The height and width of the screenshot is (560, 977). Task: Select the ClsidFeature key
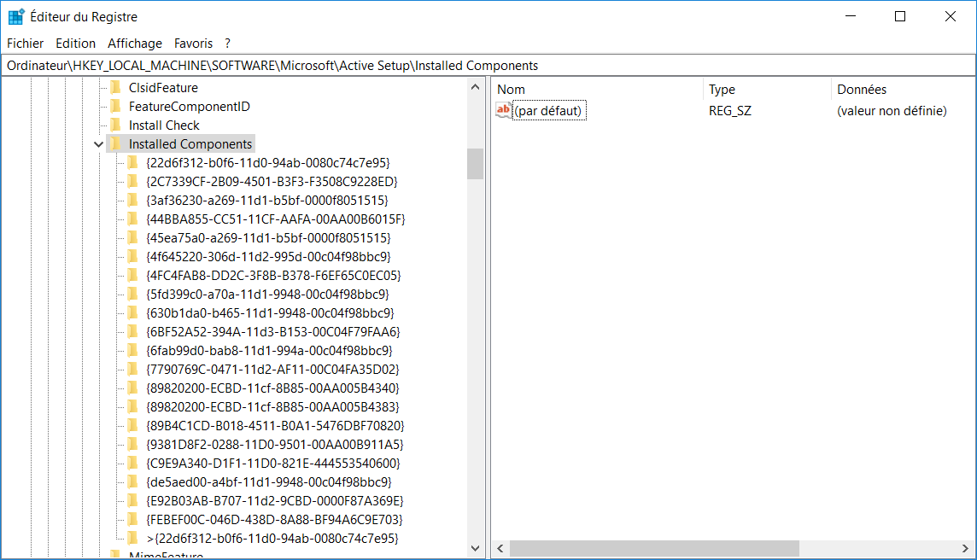pos(163,88)
